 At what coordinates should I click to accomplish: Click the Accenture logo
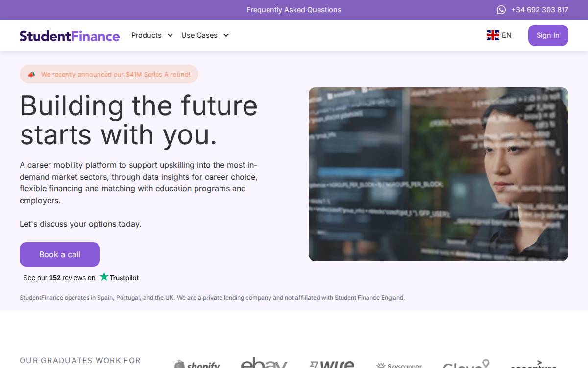(x=533, y=364)
